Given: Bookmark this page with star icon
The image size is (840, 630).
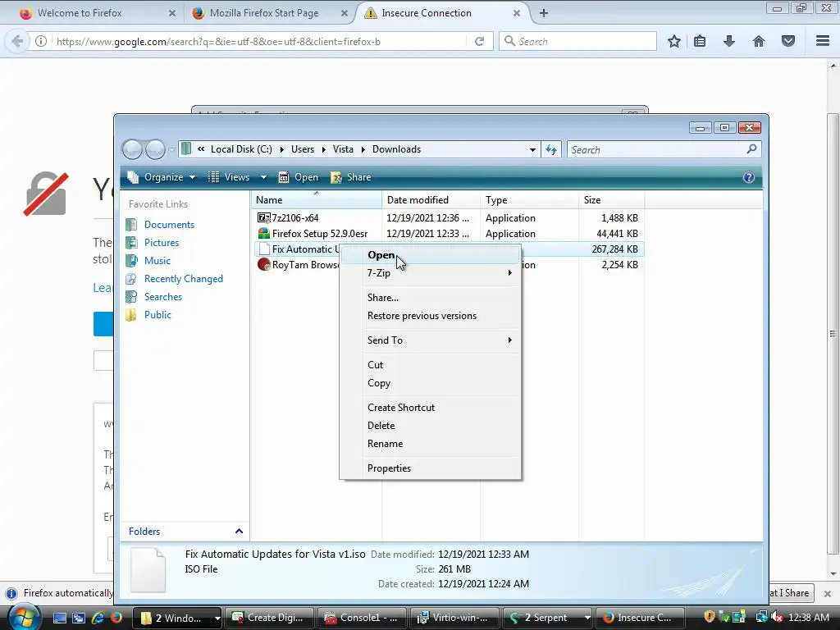Looking at the screenshot, I should (674, 41).
